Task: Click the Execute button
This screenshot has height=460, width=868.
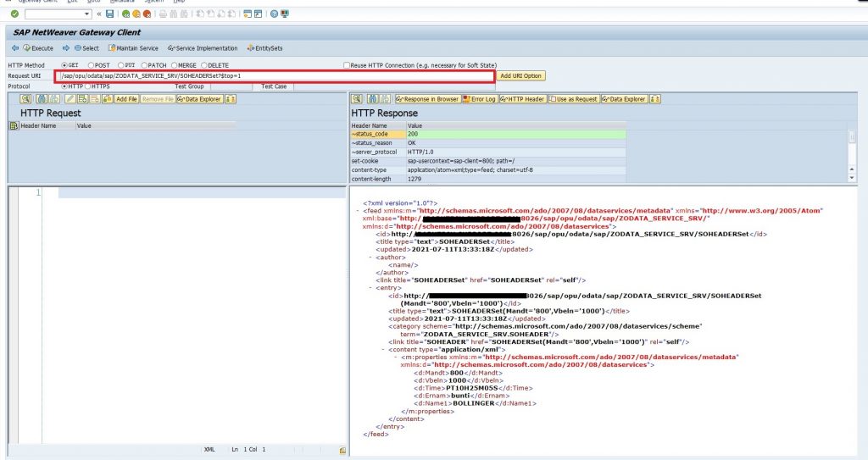Action: tap(38, 48)
